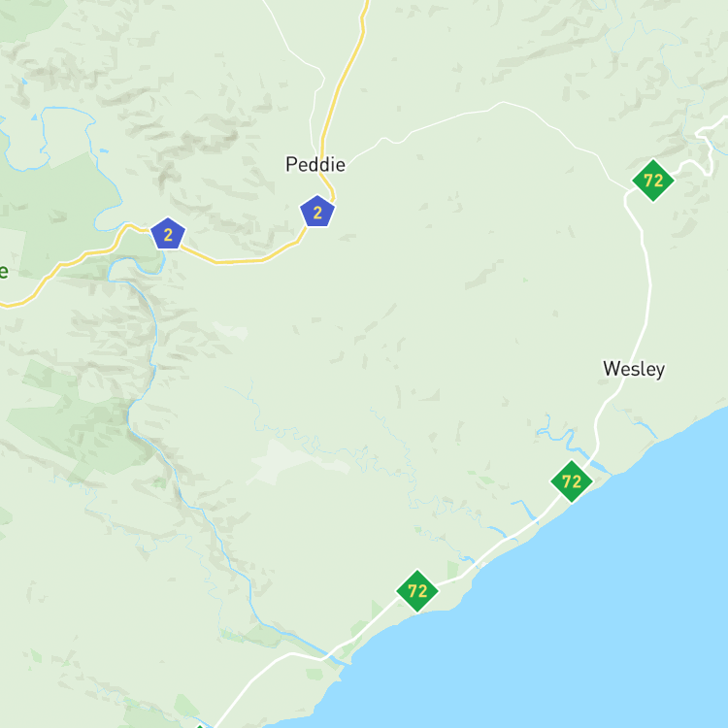
Task: Click the cut-off green letter "e" at the left edge
Action: (x=4, y=271)
